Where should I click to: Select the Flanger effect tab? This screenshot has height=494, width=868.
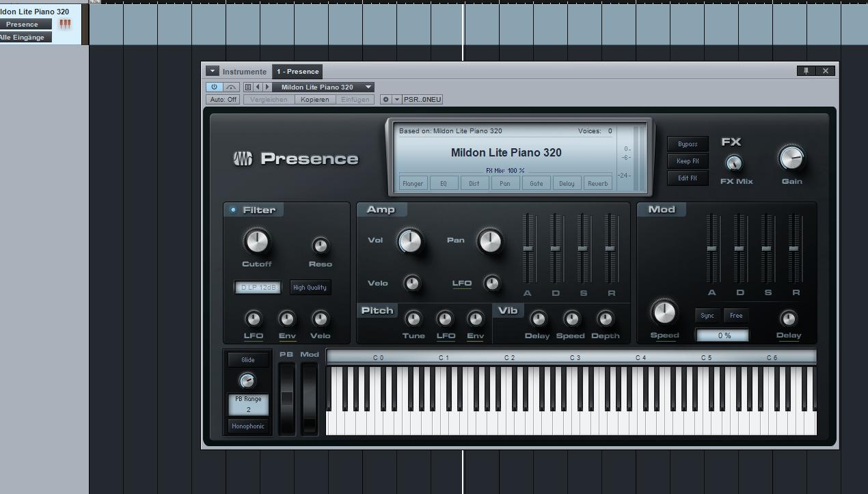(x=413, y=183)
